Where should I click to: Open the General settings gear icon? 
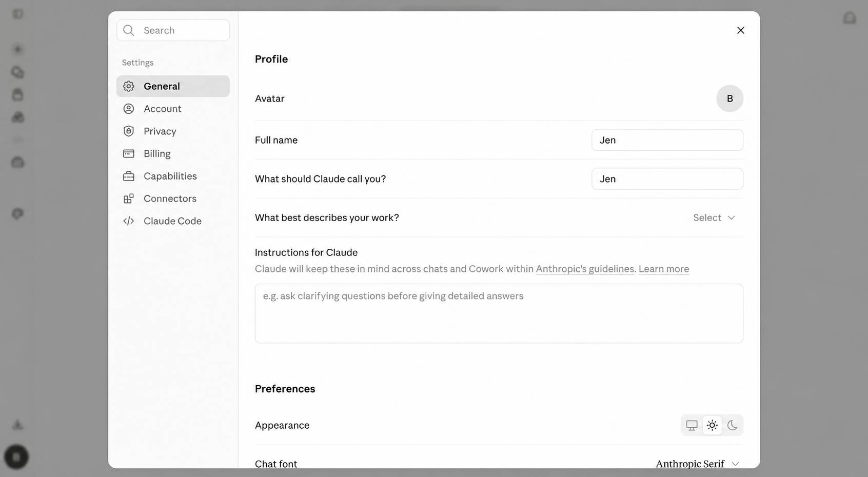coord(129,86)
